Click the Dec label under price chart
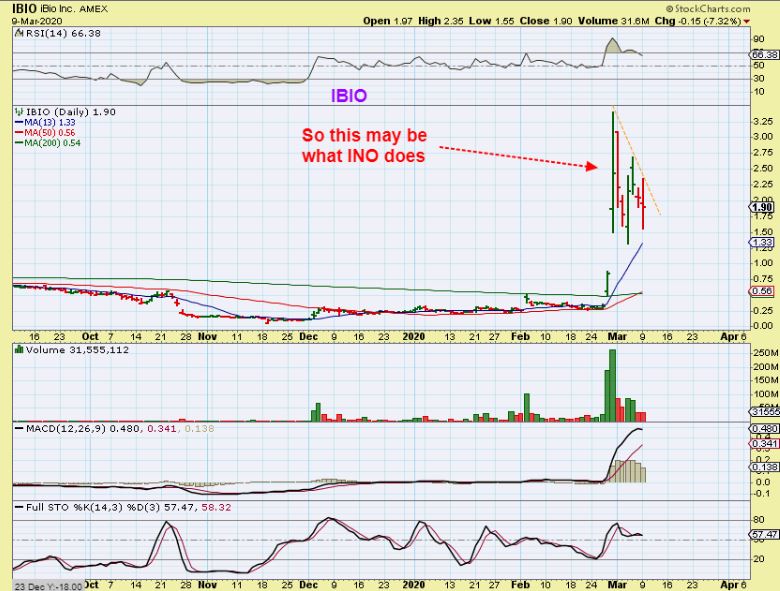780x591 pixels. [308, 337]
